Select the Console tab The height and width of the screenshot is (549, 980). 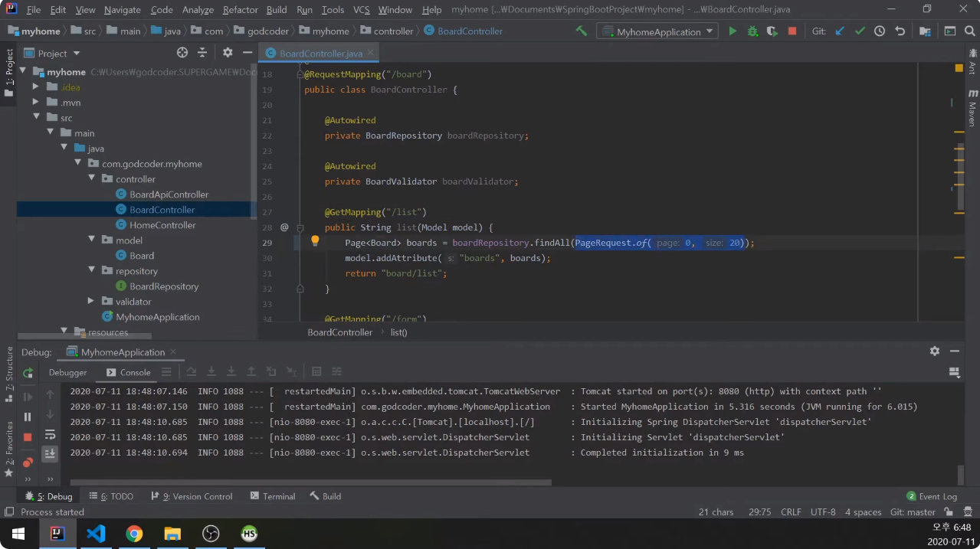[x=128, y=372]
